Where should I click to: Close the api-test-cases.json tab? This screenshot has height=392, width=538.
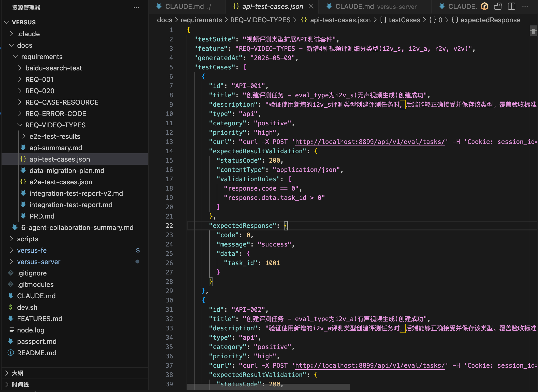point(311,6)
